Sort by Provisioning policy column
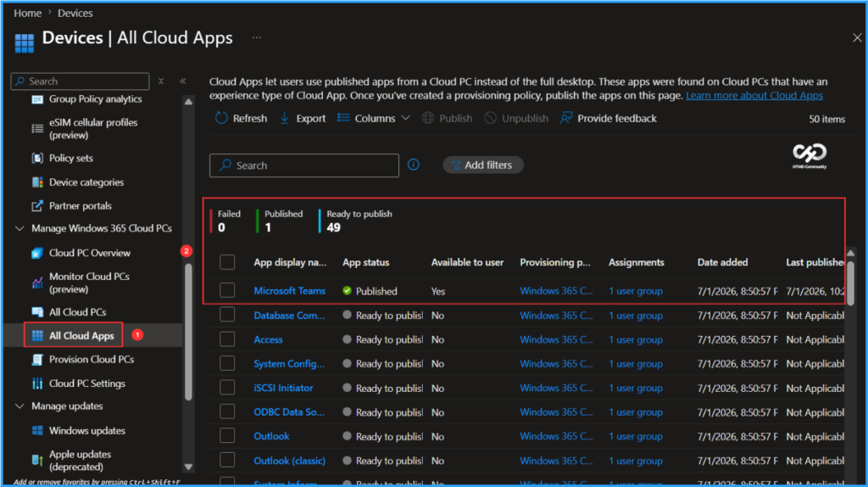Image resolution: width=868 pixels, height=487 pixels. click(555, 262)
